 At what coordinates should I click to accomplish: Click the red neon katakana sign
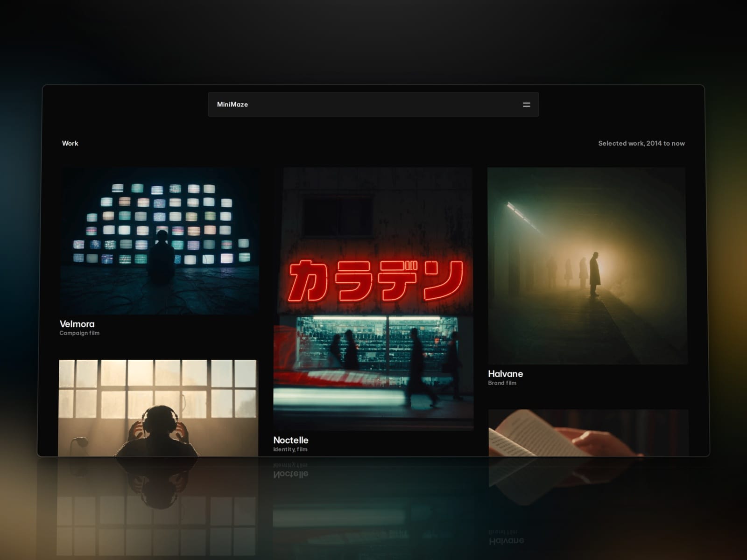pyautogui.click(x=375, y=281)
